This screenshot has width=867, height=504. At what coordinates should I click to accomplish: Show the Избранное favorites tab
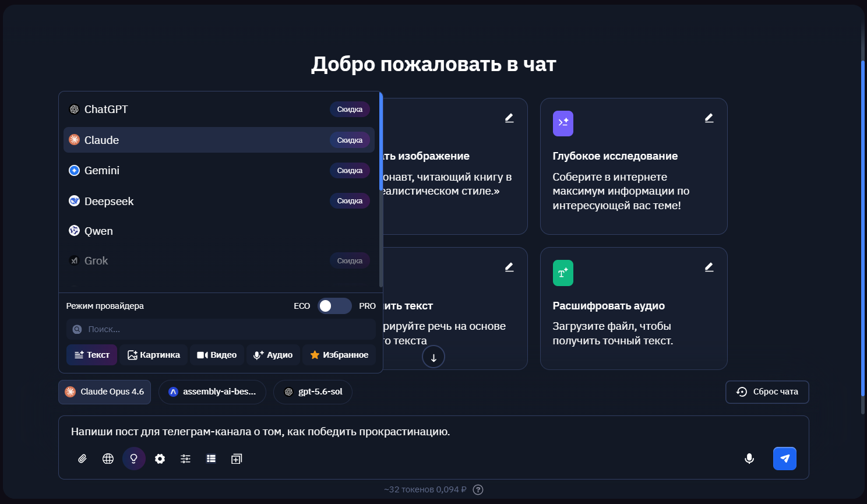[x=339, y=355]
